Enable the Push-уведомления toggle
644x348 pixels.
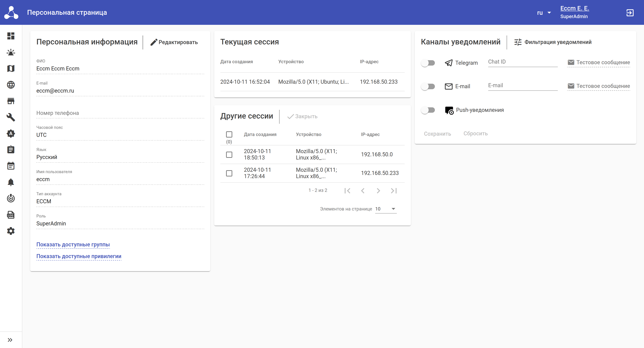coord(428,110)
